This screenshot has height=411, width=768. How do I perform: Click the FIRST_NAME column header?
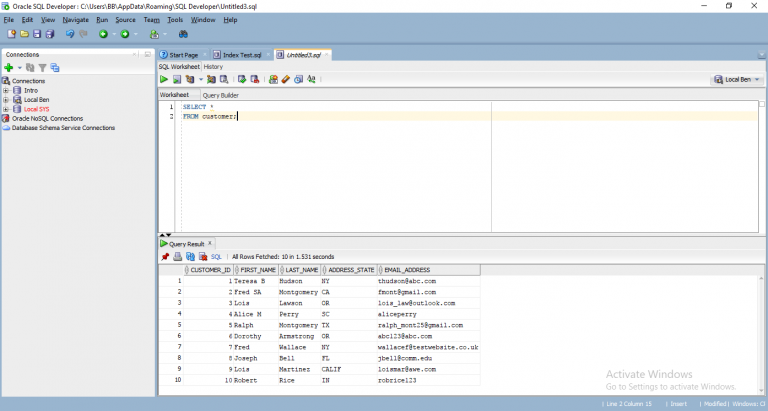(256, 270)
